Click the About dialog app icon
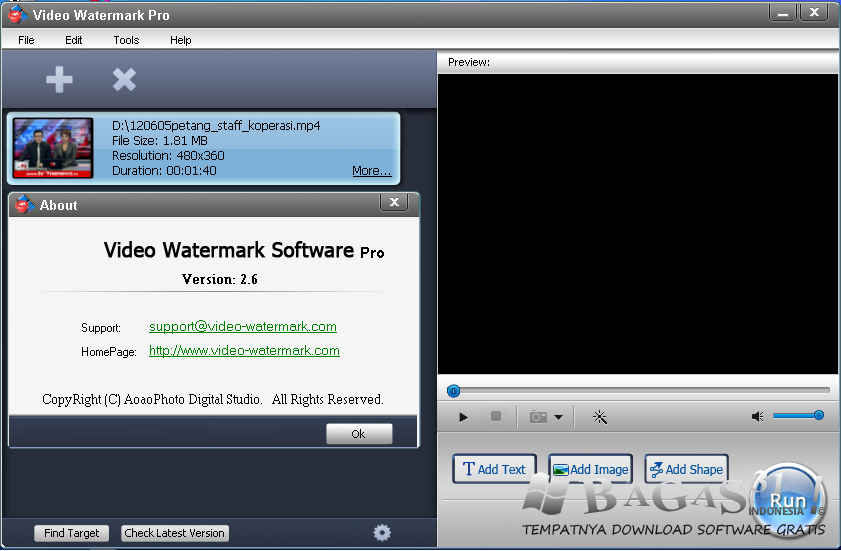Viewport: 841px width, 551px height. click(24, 204)
